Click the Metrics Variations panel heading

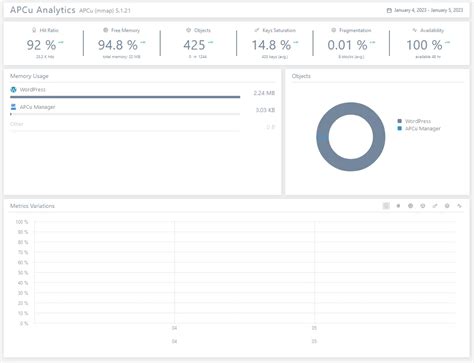click(32, 206)
